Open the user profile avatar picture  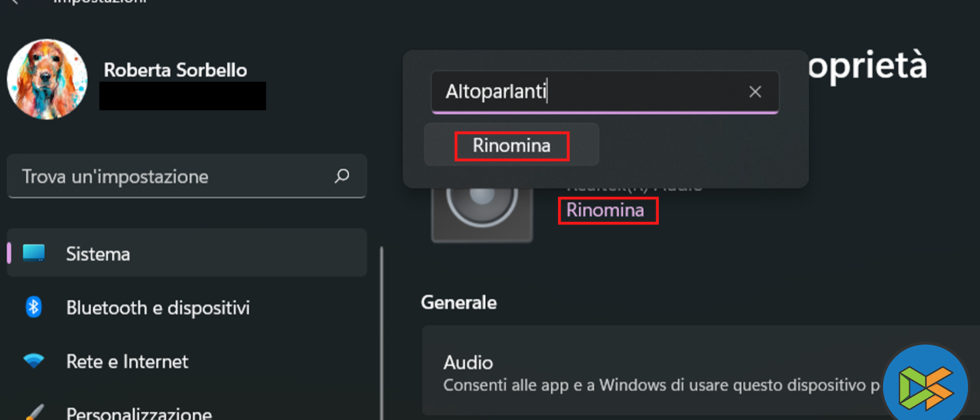pos(49,81)
